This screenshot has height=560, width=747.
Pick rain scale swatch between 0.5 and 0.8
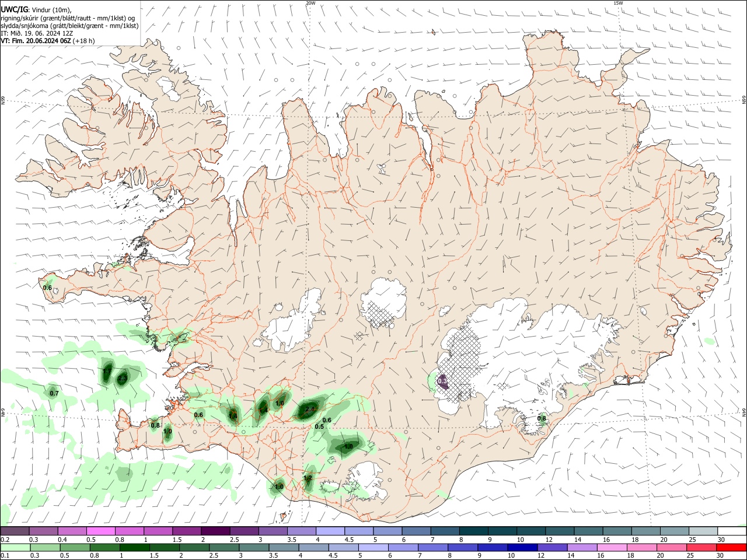pyautogui.click(x=75, y=547)
